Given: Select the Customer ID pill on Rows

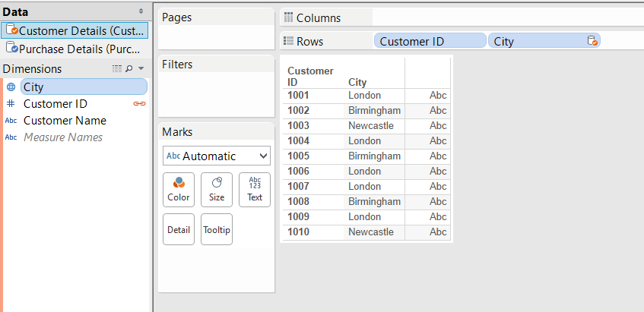Looking at the screenshot, I should tap(430, 41).
